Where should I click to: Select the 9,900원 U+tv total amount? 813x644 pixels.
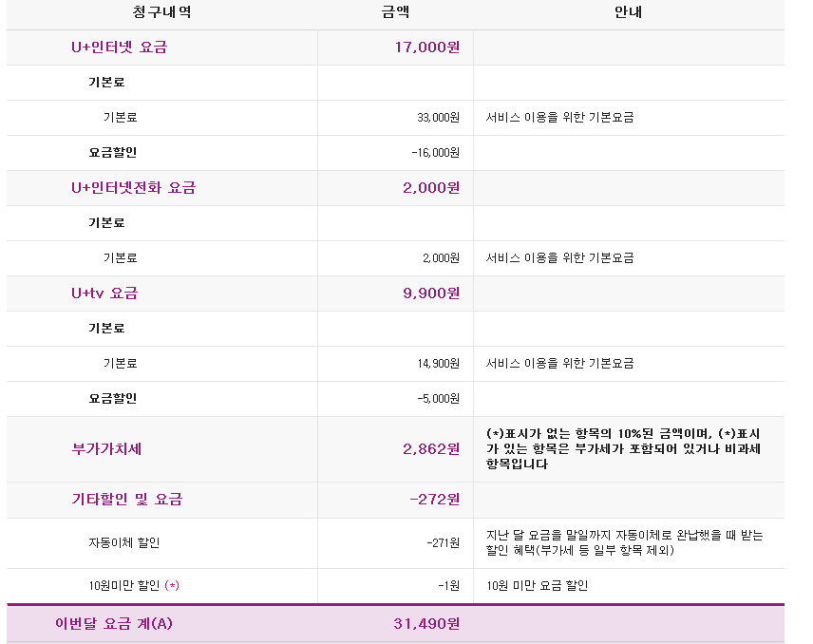431,294
